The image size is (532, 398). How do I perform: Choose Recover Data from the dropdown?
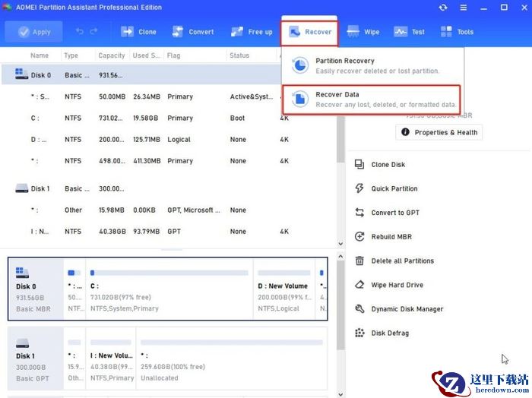tap(371, 99)
